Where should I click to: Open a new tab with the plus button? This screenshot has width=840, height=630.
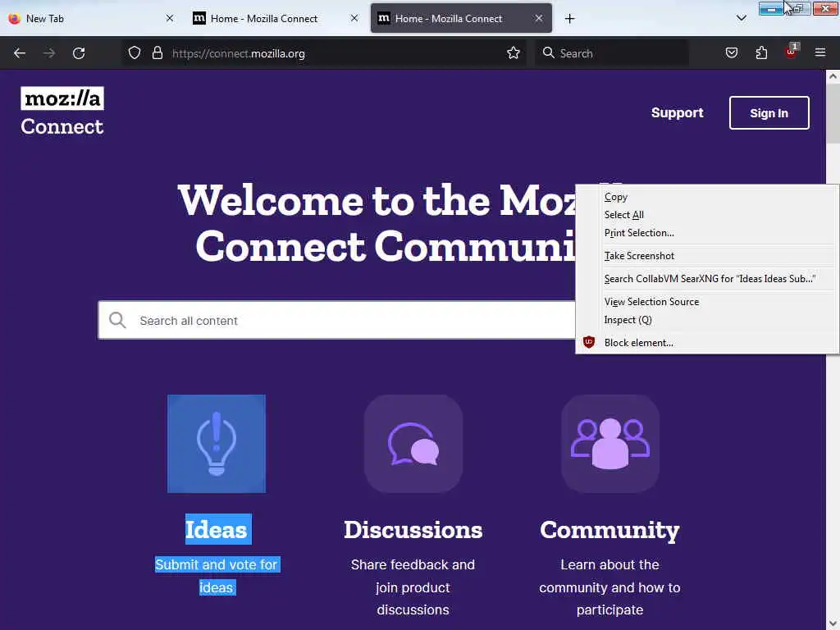pos(569,19)
